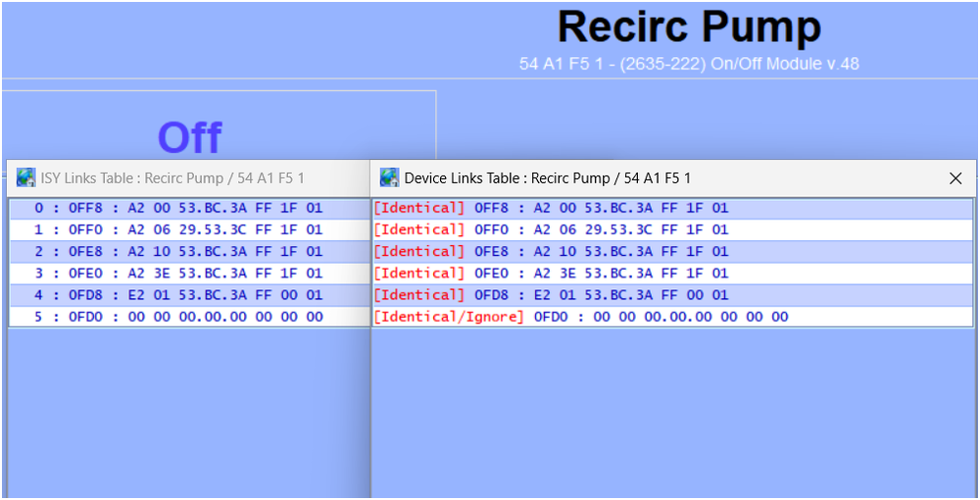Close the Device Links Table window
This screenshot has height=500, width=980.
coord(955,177)
